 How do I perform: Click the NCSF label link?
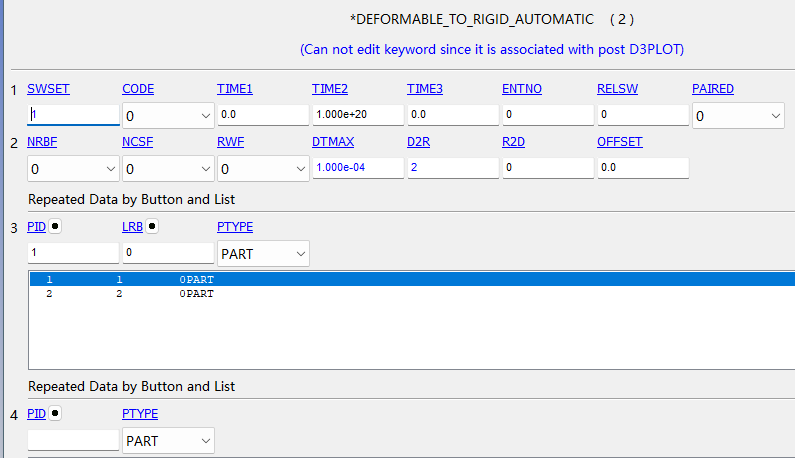(137, 142)
